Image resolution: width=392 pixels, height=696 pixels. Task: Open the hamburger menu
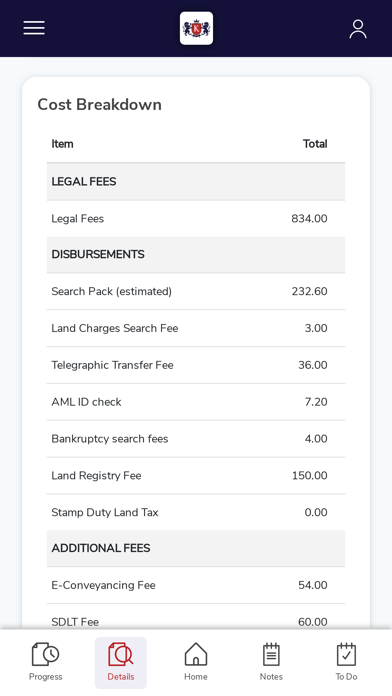pyautogui.click(x=34, y=28)
